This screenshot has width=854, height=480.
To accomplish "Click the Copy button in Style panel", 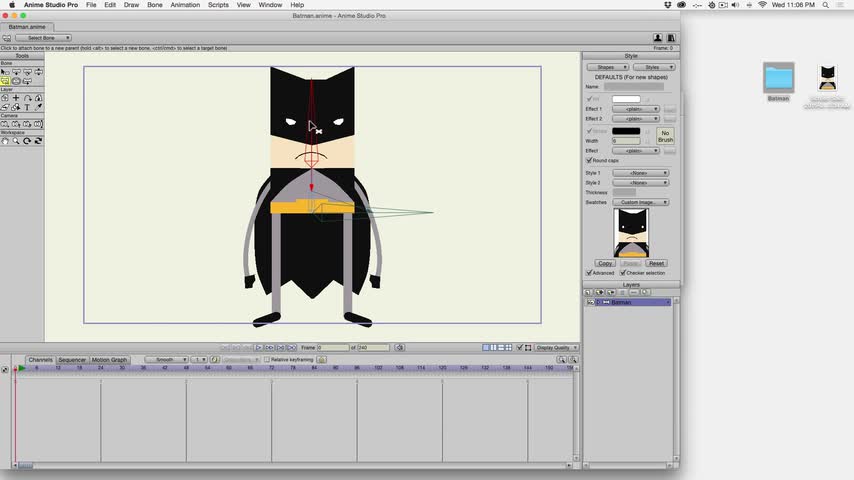I will click(x=605, y=263).
